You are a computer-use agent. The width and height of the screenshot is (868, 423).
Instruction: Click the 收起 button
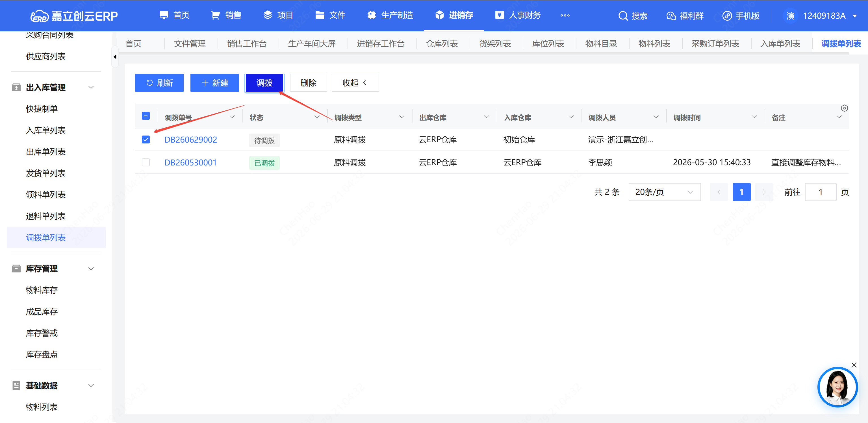click(355, 83)
